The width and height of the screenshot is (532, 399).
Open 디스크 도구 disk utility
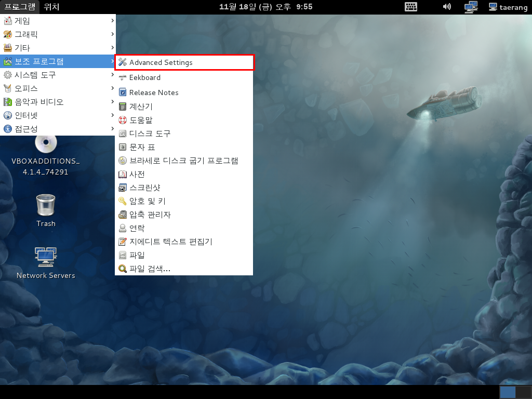pyautogui.click(x=184, y=134)
